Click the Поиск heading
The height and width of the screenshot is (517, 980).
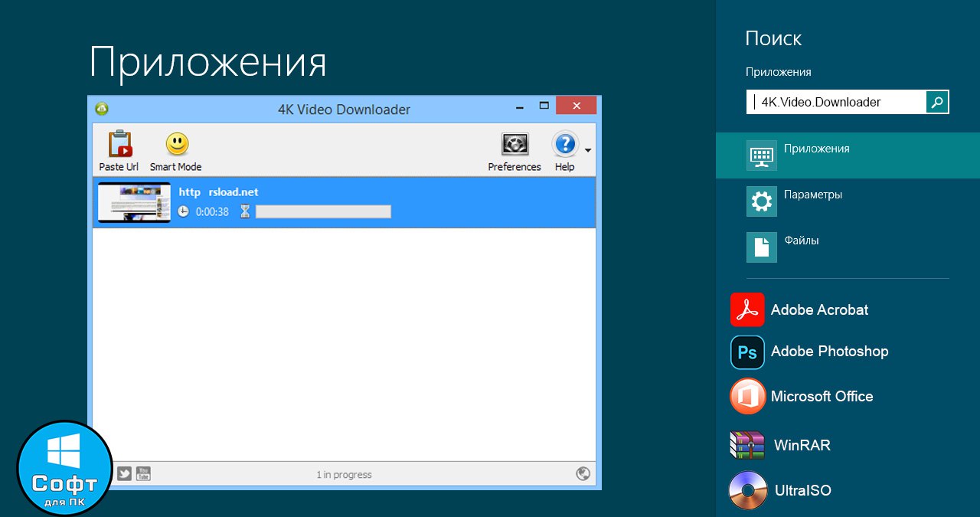click(773, 38)
